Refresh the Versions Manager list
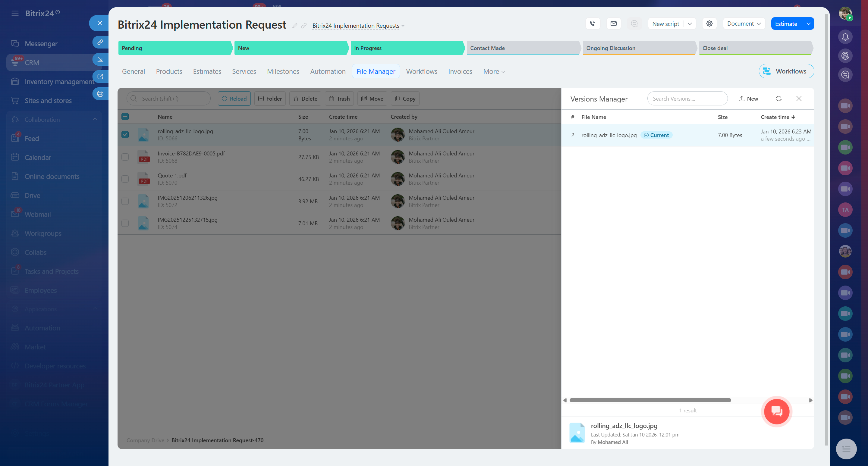868x466 pixels. coord(778,99)
